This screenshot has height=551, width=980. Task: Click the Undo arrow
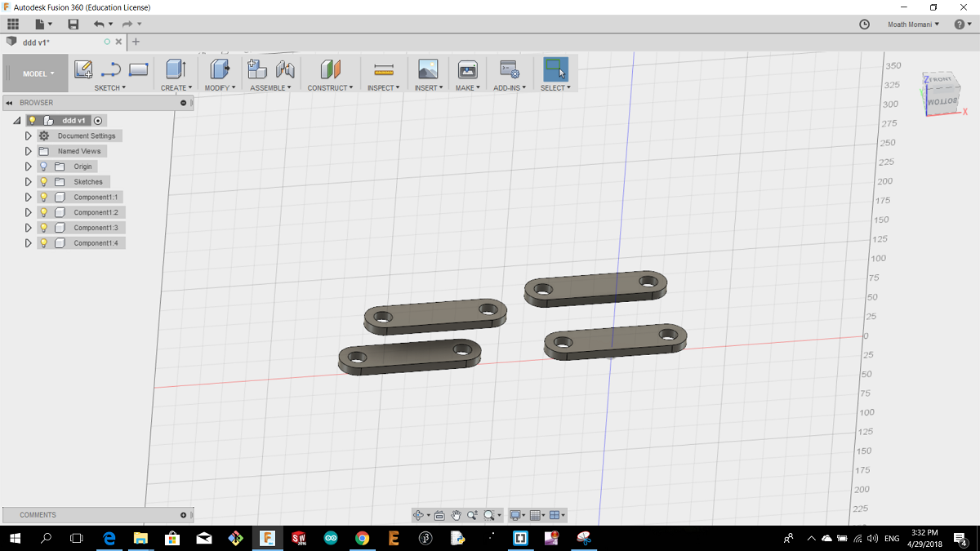point(99,24)
